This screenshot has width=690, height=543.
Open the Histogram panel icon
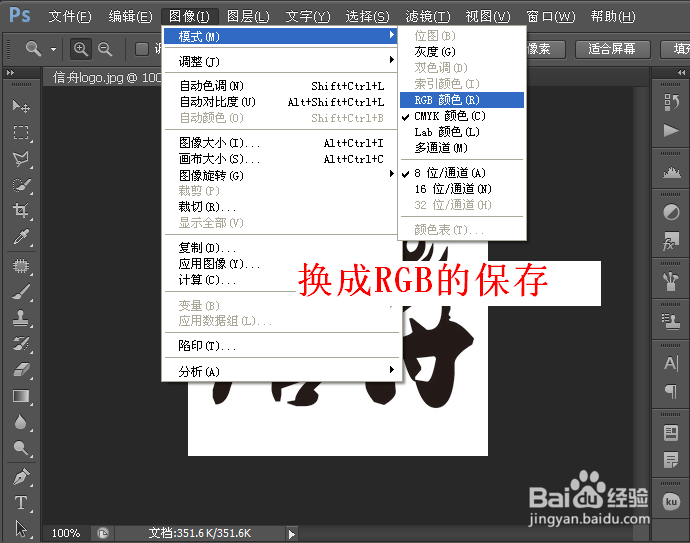(671, 172)
